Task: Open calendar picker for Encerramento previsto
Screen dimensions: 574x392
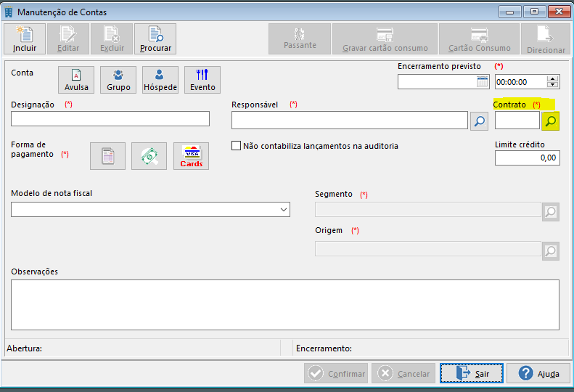Action: 483,82
